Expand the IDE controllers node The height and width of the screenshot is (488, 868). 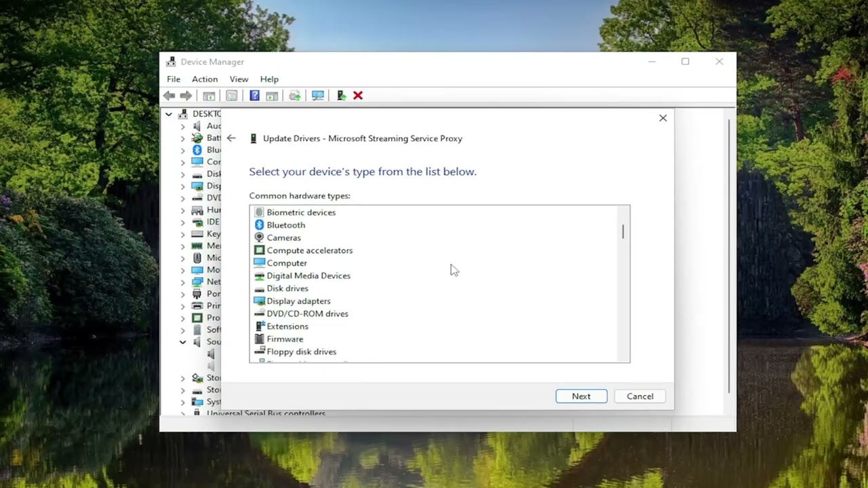tap(182, 222)
